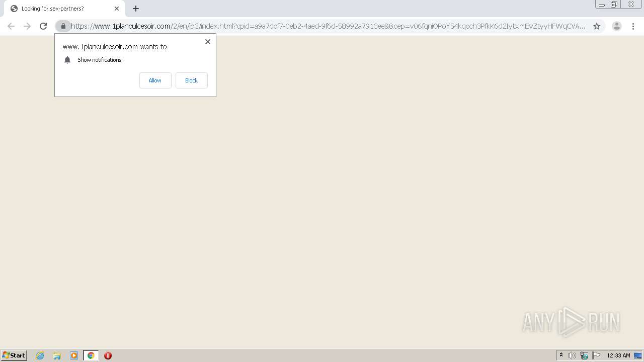Go back to previous page
Screen dimensions: 644x362
tap(11, 26)
